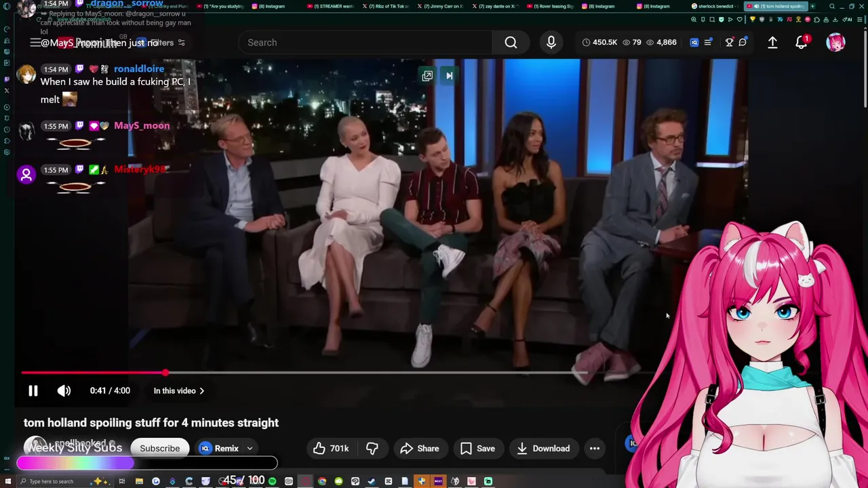Switch to the 'Are you studying' tab
This screenshot has width=868, height=488.
[x=220, y=6]
